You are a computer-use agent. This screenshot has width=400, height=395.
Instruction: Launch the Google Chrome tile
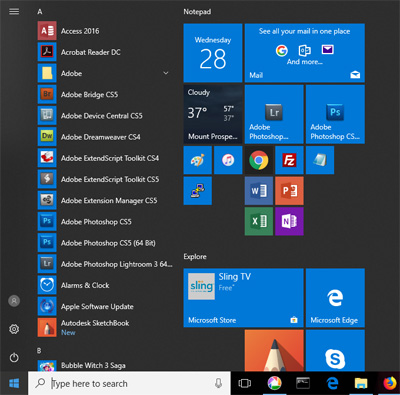pos(259,160)
